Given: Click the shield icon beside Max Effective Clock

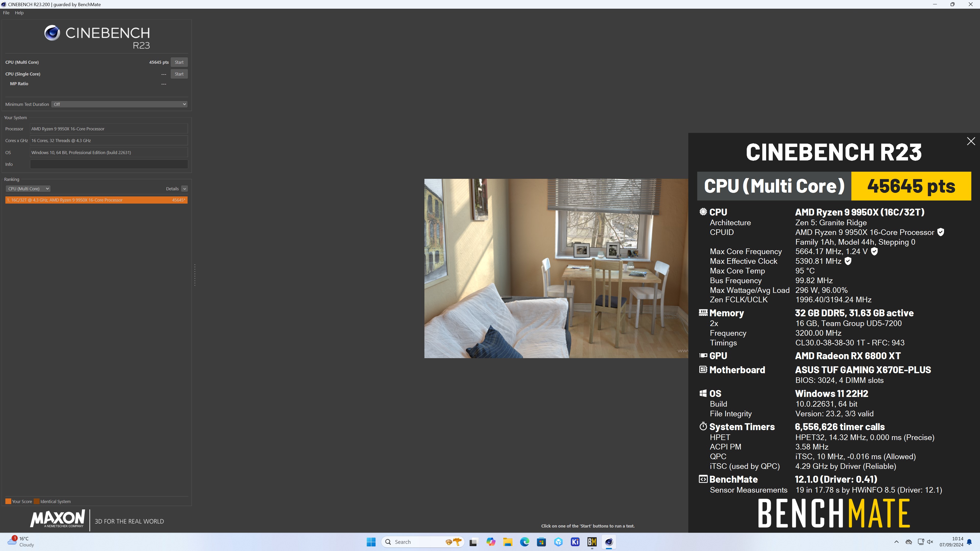Looking at the screenshot, I should point(848,261).
